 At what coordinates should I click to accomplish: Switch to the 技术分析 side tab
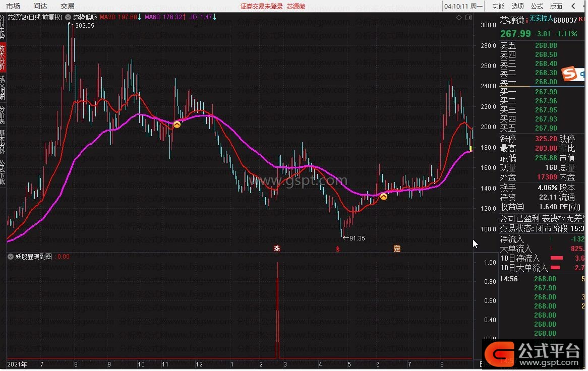2,57
